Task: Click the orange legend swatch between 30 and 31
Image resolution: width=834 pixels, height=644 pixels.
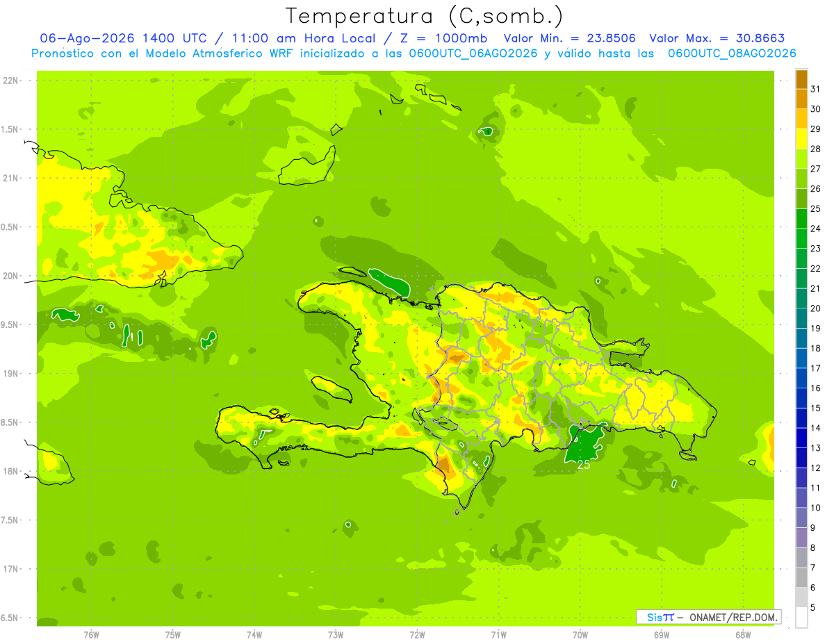Action: coord(801,99)
